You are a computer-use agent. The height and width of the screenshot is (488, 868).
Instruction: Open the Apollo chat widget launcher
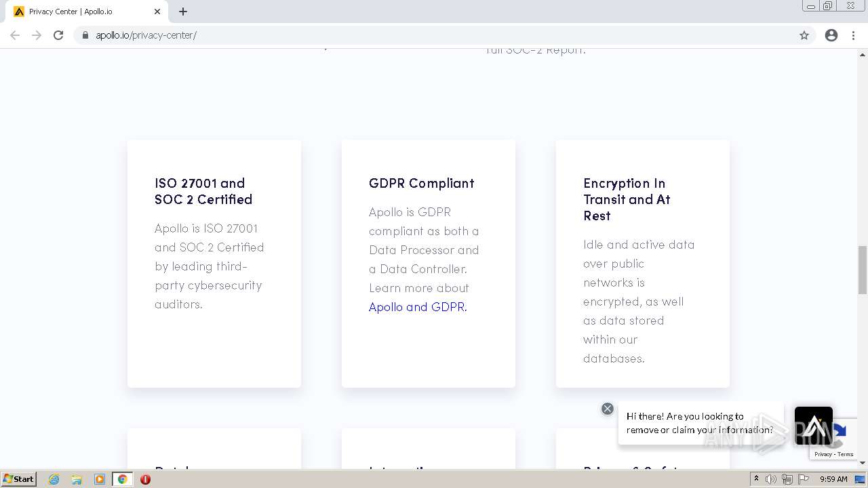(813, 426)
